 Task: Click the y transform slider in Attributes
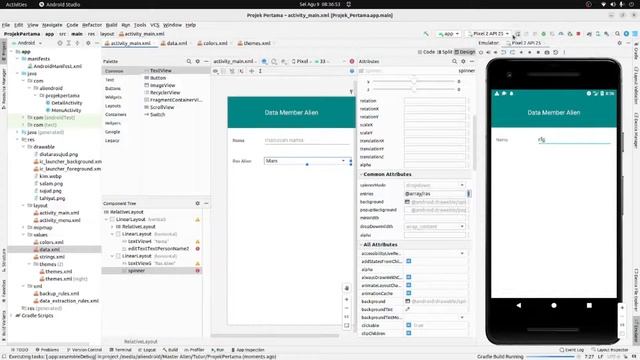point(415,89)
